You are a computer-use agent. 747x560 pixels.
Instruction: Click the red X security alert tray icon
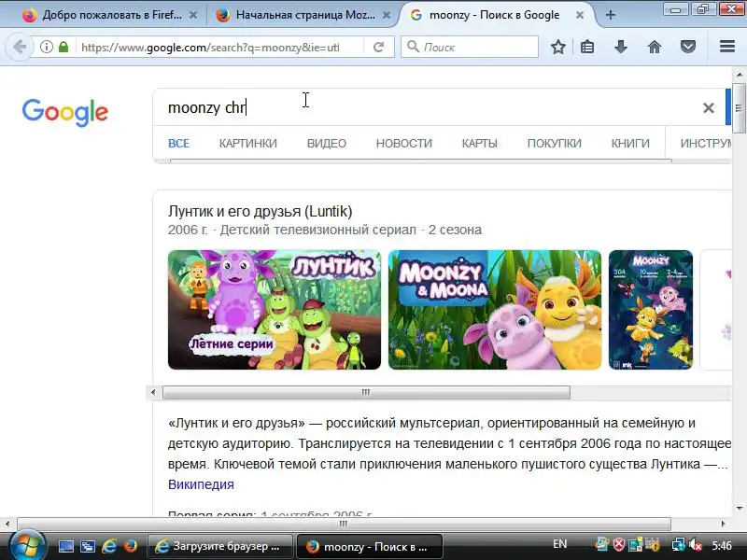[x=618, y=544]
